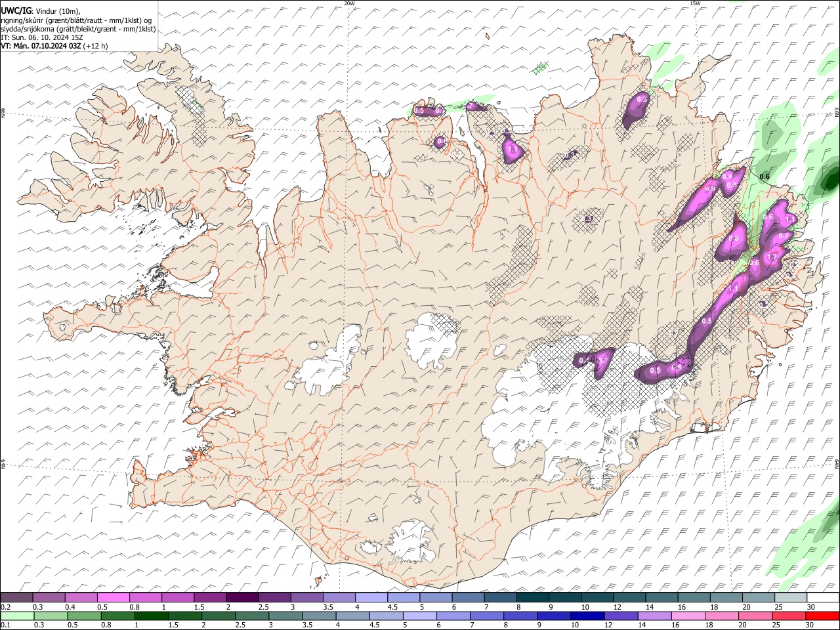
Task: Select the pale green lower swatch between 0.1 and 0.3
Action: coord(16,616)
